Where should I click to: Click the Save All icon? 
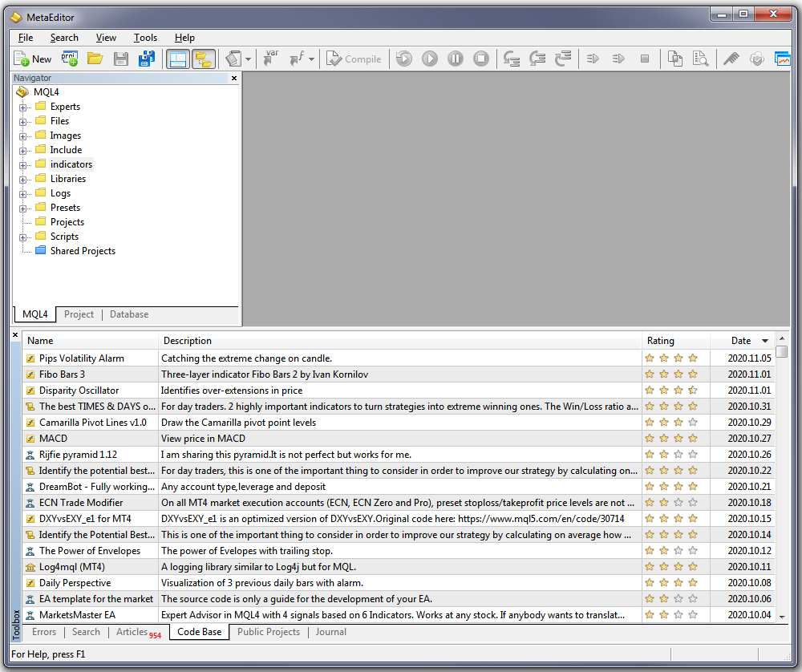tap(146, 59)
